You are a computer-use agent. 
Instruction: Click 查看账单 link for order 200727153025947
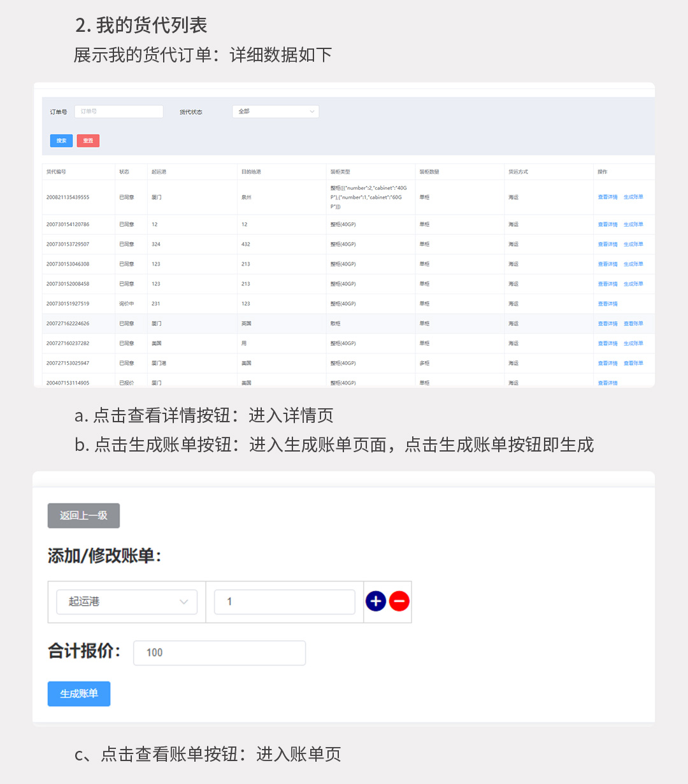pos(633,363)
